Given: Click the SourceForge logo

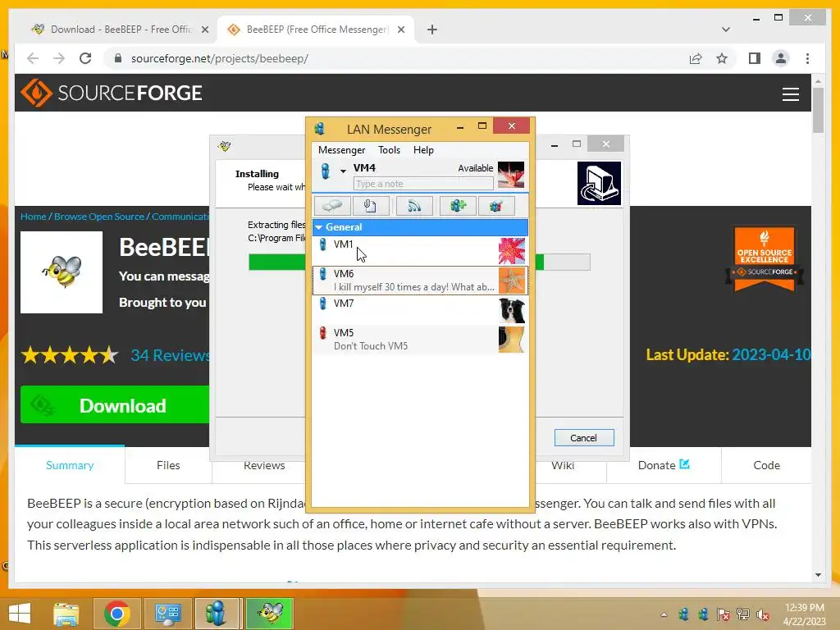Looking at the screenshot, I should [x=112, y=93].
